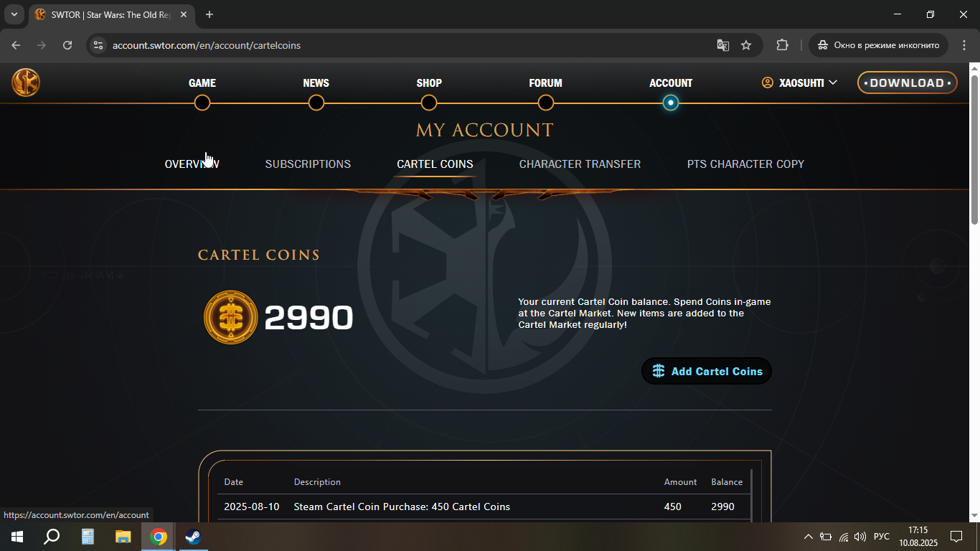Open the Chrome three-dot menu
The height and width of the screenshot is (551, 980).
tap(963, 45)
